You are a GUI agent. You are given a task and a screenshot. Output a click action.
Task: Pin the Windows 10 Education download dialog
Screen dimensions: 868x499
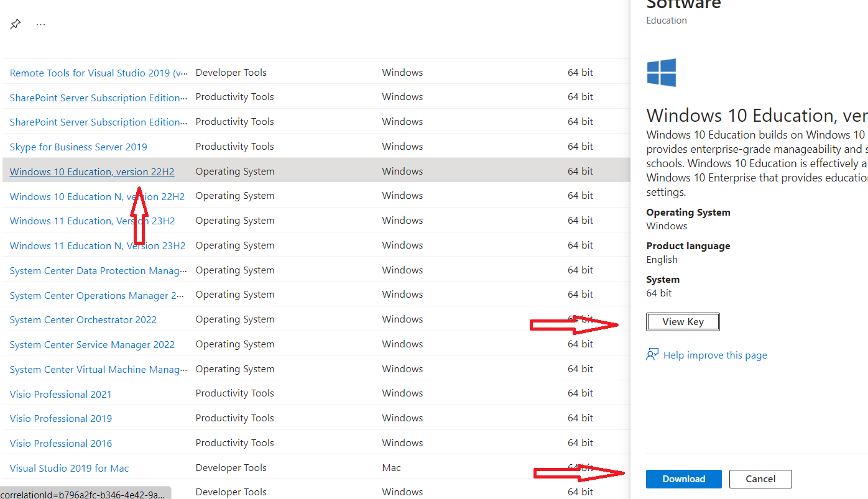(15, 24)
